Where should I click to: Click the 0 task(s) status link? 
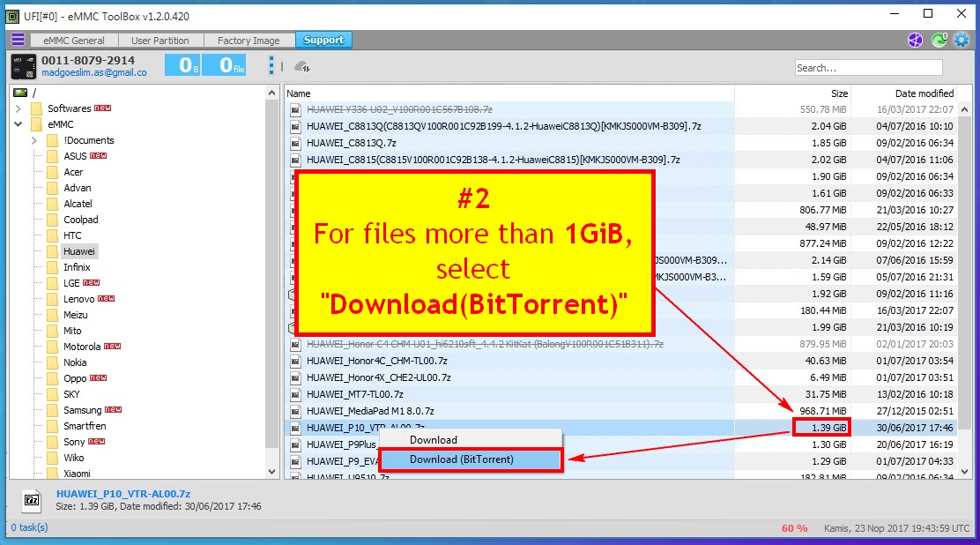point(29,527)
